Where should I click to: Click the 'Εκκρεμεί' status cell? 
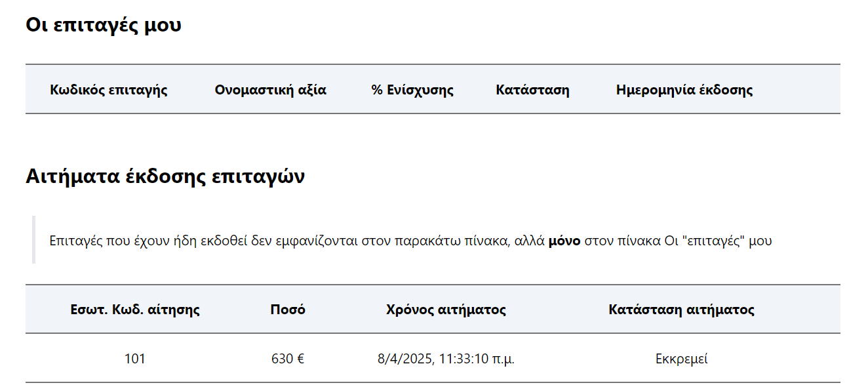coord(682,359)
